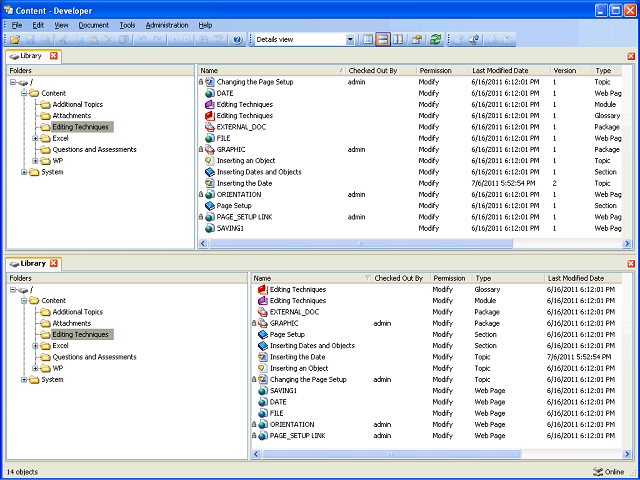640x480 pixels.
Task: Click the Cut scissors toolbar icon
Action: pyautogui.click(x=63, y=40)
